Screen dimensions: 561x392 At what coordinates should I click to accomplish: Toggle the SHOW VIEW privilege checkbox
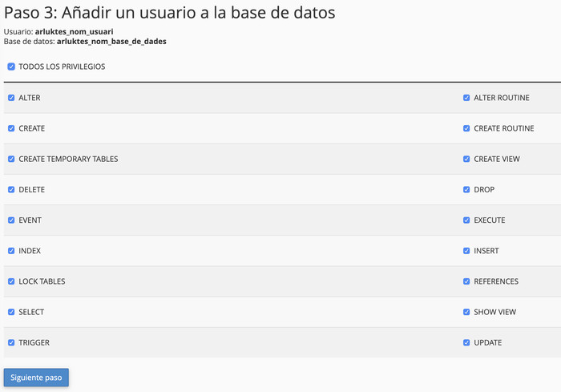point(466,312)
